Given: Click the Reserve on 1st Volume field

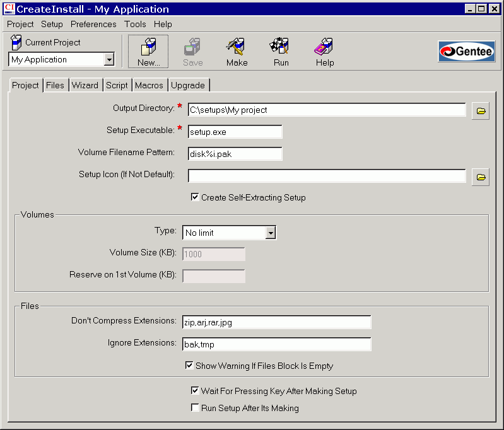Looking at the screenshot, I should pyautogui.click(x=214, y=276).
